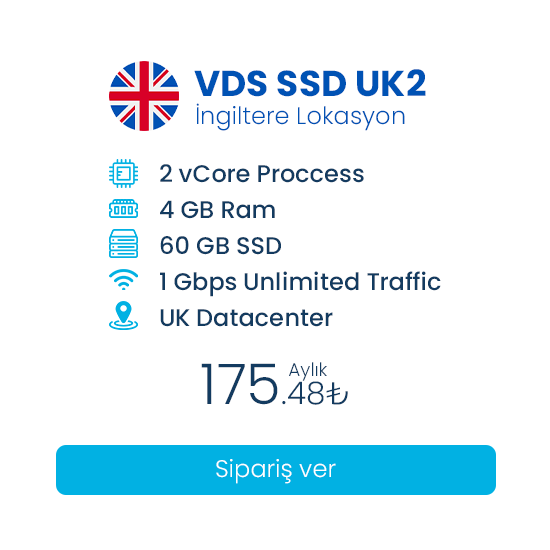Click the UK2 word in the title
This screenshot has width=550, height=550.
click(x=391, y=83)
